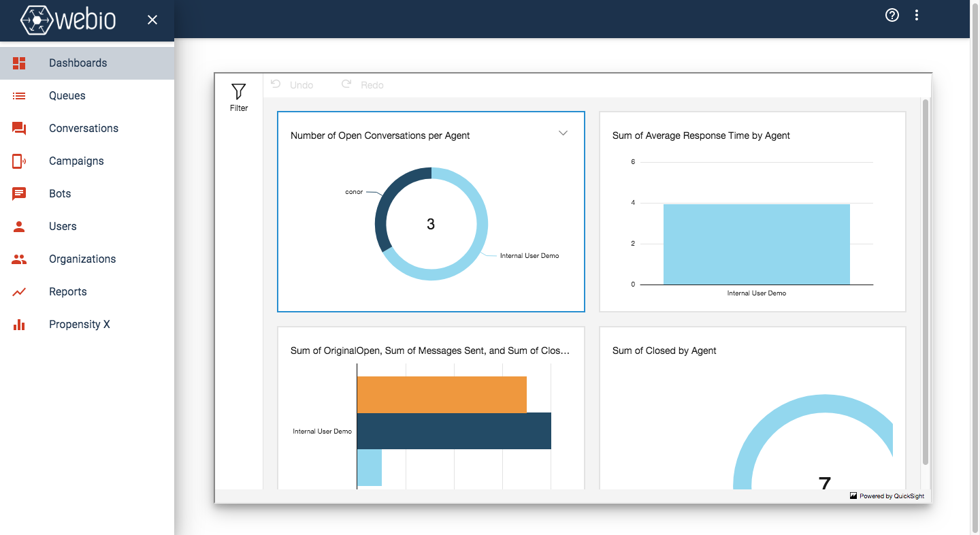Click the donut center value 3
980x535 pixels.
click(431, 224)
